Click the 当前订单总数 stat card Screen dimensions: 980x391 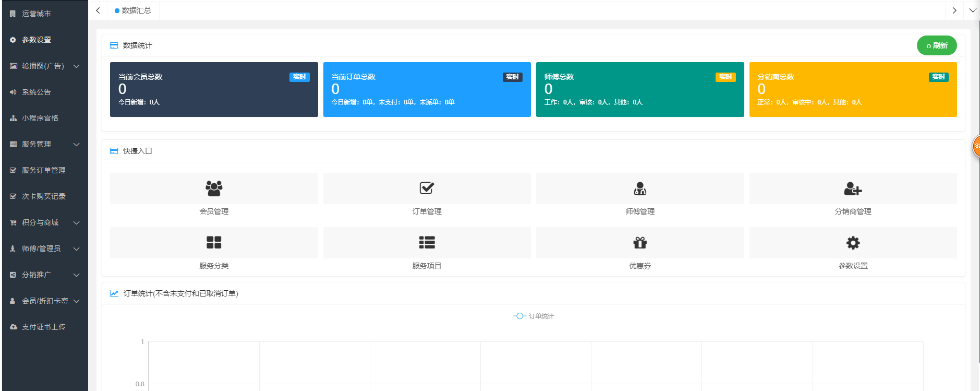pyautogui.click(x=427, y=89)
